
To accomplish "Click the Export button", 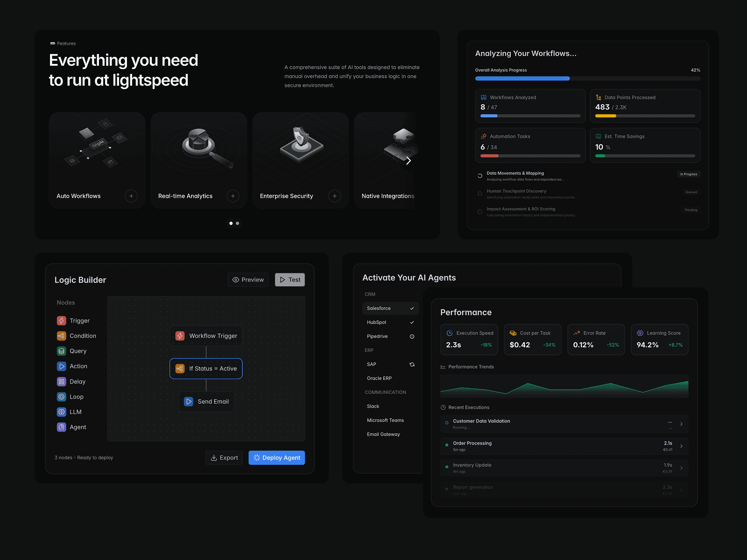I will 224,458.
